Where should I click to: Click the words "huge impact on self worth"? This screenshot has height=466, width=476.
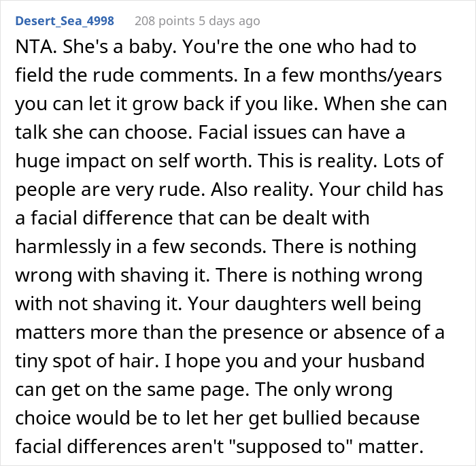(133, 161)
